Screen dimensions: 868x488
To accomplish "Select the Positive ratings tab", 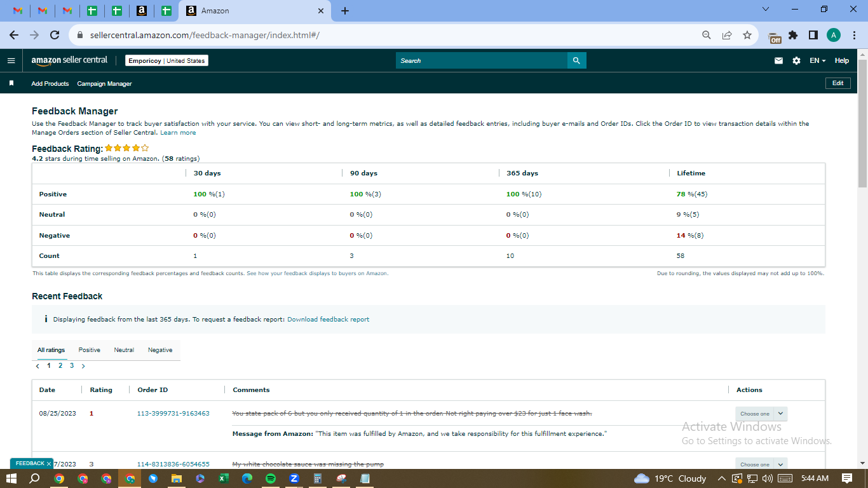I will [90, 350].
